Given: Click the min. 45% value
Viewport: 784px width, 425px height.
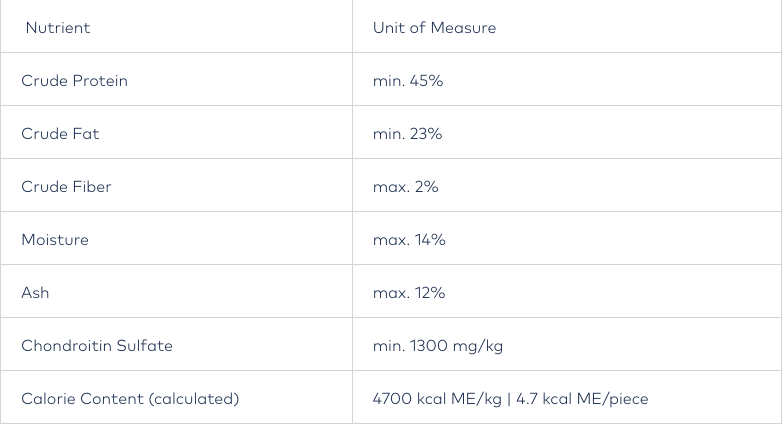Looking at the screenshot, I should pyautogui.click(x=408, y=81).
